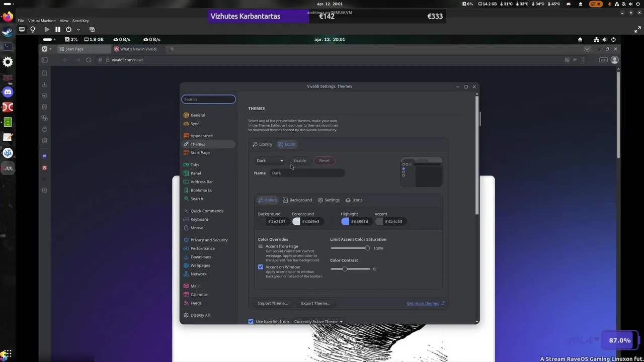Screen dimensions: 644x362
Task: Open the Highlight color swatch
Action: pos(345,221)
